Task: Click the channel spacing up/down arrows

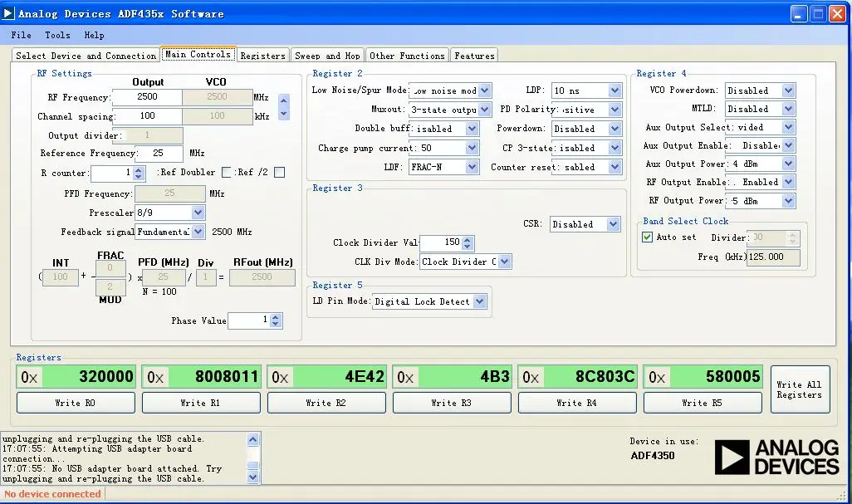Action: 284,106
